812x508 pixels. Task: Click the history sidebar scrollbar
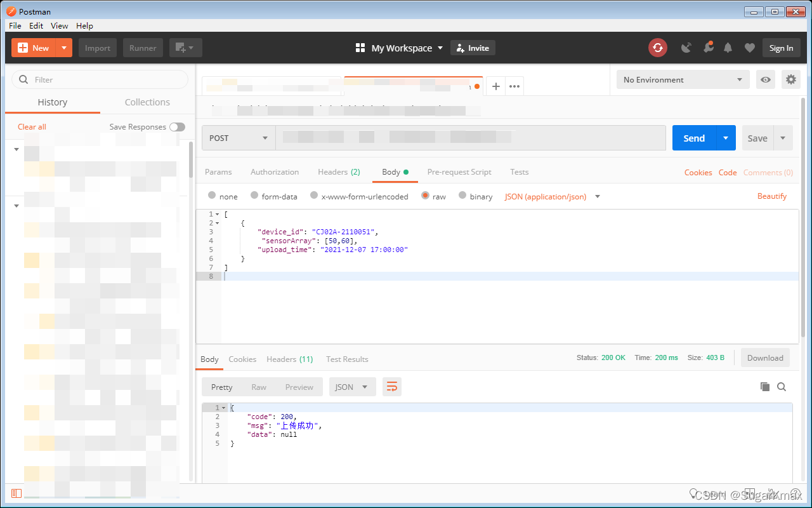(191, 159)
